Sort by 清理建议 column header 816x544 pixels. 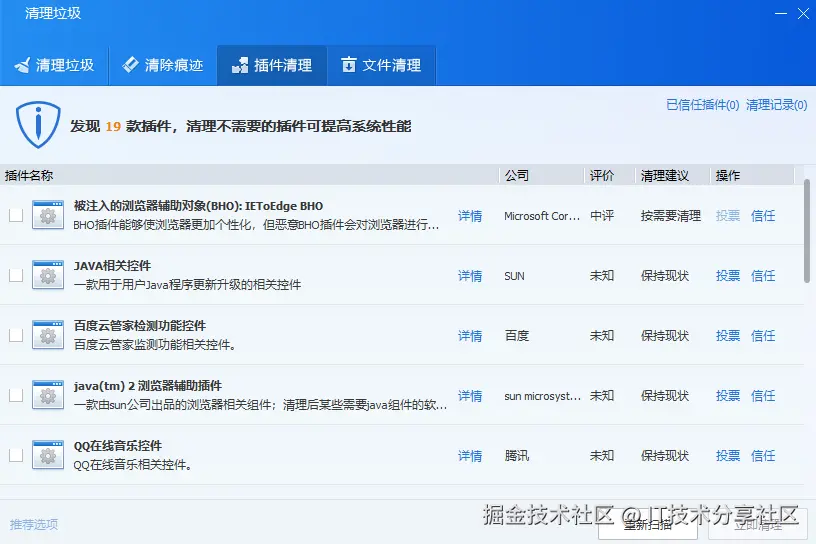(672, 175)
